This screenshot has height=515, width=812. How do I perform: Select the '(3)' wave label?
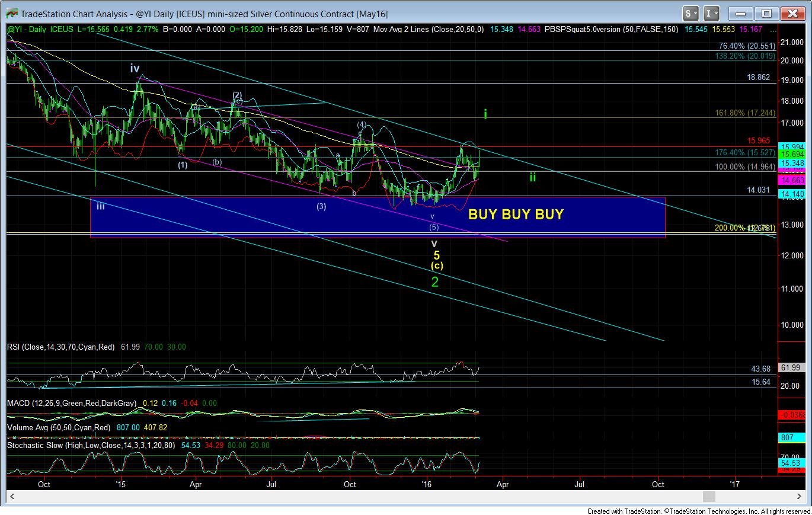point(321,206)
